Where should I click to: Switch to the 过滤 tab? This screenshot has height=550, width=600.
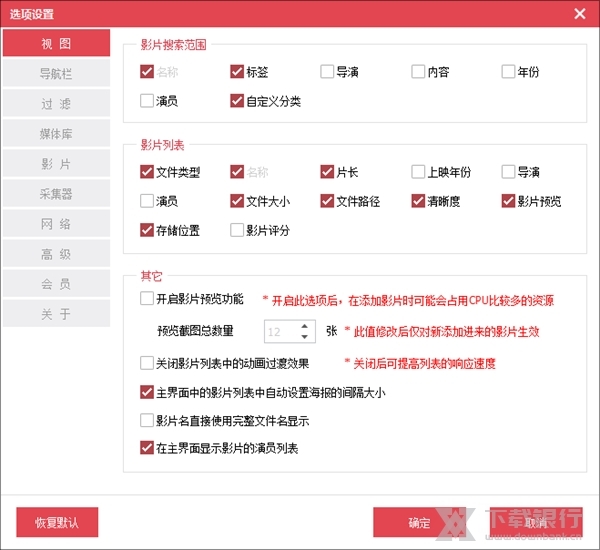pyautogui.click(x=56, y=103)
